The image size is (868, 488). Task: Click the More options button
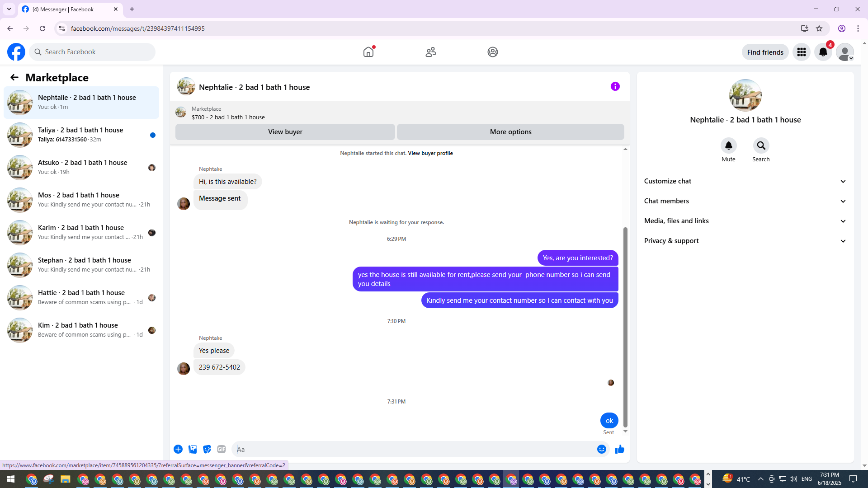tap(510, 132)
